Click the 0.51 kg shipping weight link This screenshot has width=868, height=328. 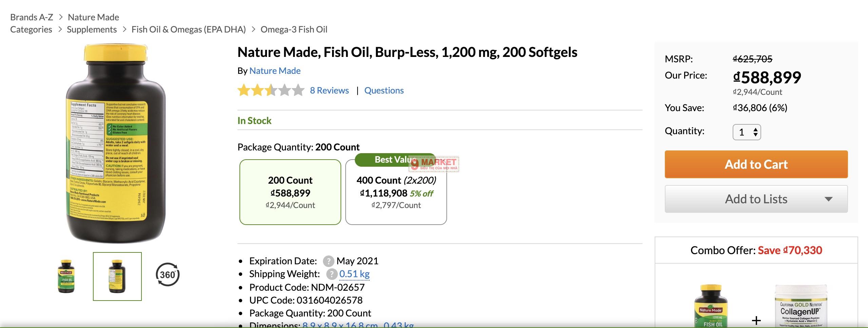pyautogui.click(x=354, y=274)
